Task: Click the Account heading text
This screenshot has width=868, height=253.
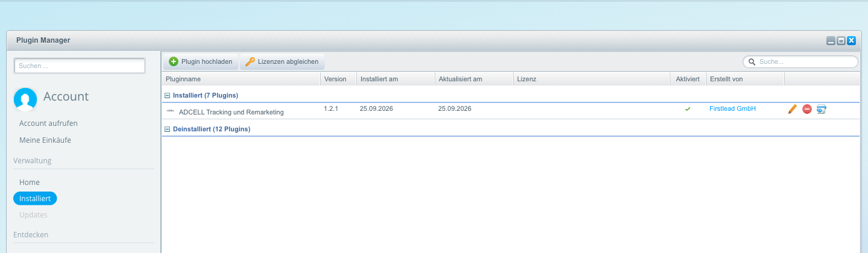Action: [x=66, y=96]
